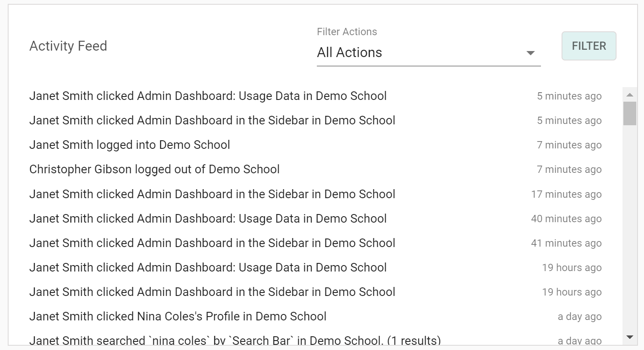Click the Christopher Gibson logged out entry
Screen dimensions: 644x350
tap(155, 169)
